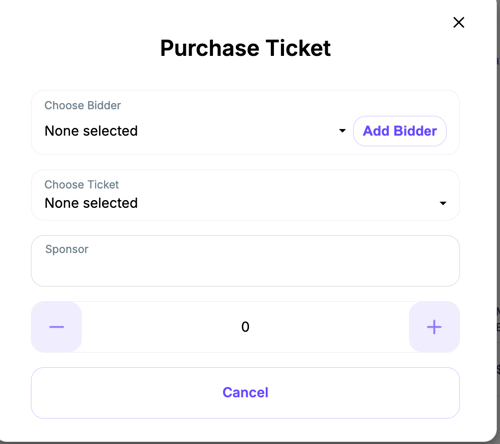Click the Choose Bidder label
Image resolution: width=500 pixels, height=444 pixels.
[83, 105]
